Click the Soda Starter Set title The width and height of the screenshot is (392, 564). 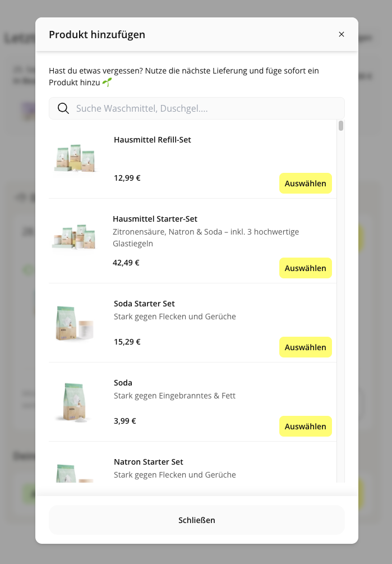pos(144,304)
